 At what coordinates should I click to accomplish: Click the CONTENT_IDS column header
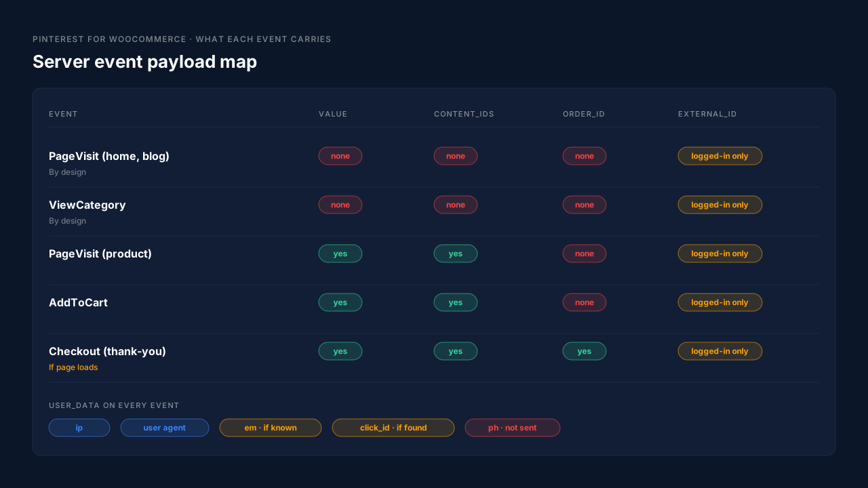coord(464,114)
